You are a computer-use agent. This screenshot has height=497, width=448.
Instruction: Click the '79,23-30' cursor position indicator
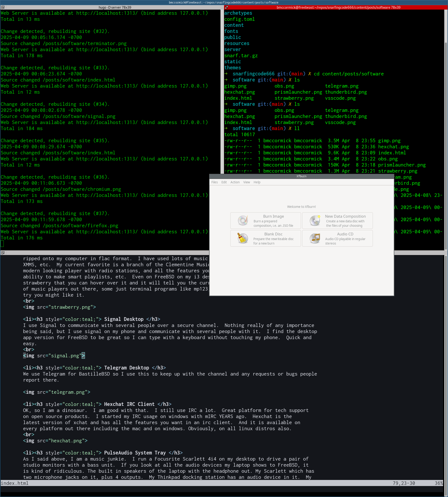click(404, 483)
